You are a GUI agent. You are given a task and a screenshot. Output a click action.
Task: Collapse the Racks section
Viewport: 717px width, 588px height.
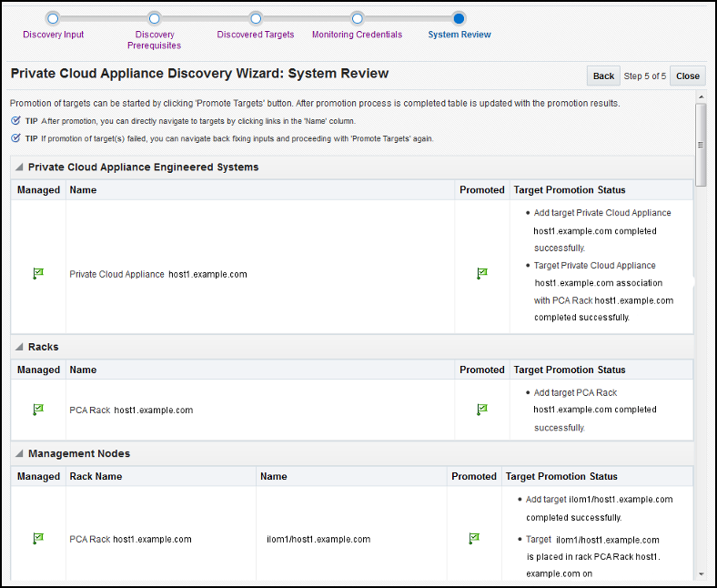[19, 347]
